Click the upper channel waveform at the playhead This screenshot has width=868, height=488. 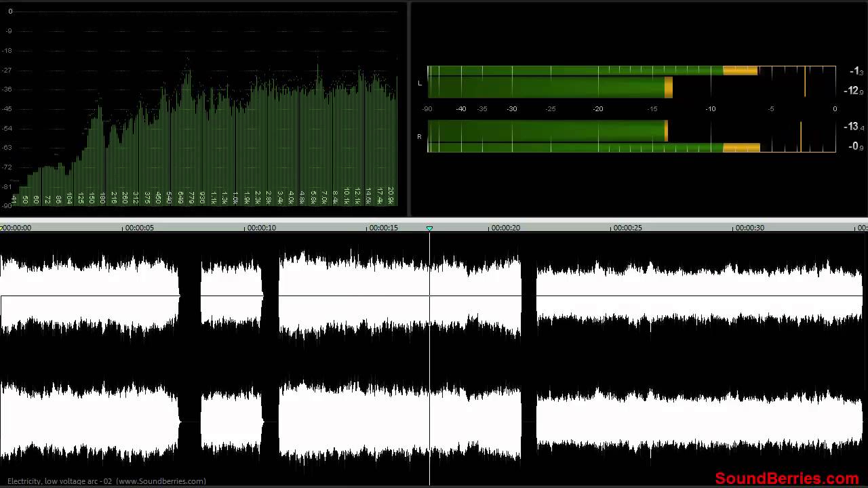click(x=429, y=296)
